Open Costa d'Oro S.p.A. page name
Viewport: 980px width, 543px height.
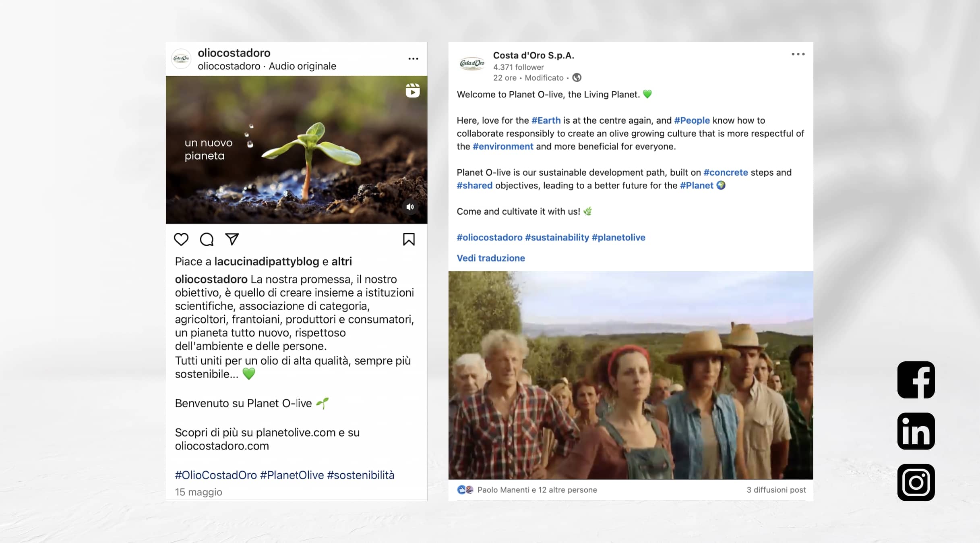(x=533, y=55)
